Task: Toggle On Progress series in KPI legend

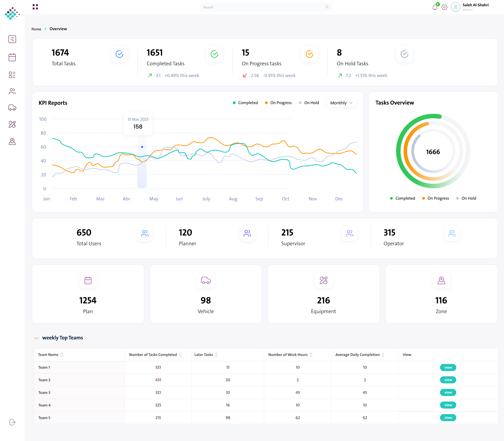Action: coord(278,103)
